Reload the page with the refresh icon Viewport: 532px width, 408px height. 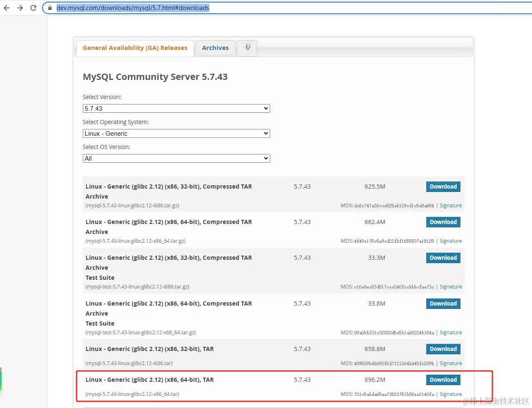coord(33,8)
